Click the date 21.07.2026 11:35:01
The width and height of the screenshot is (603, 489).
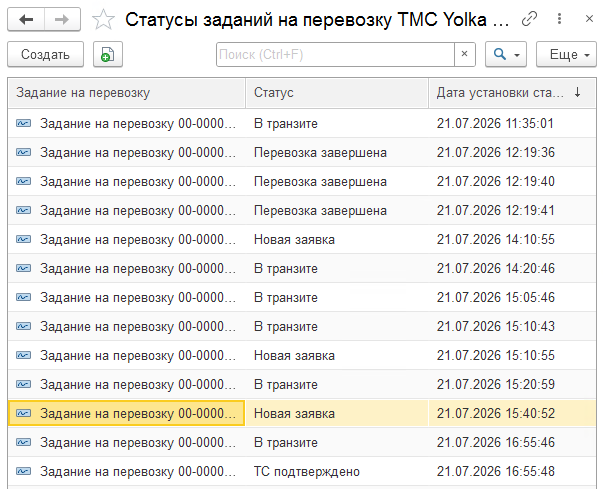[x=495, y=123]
